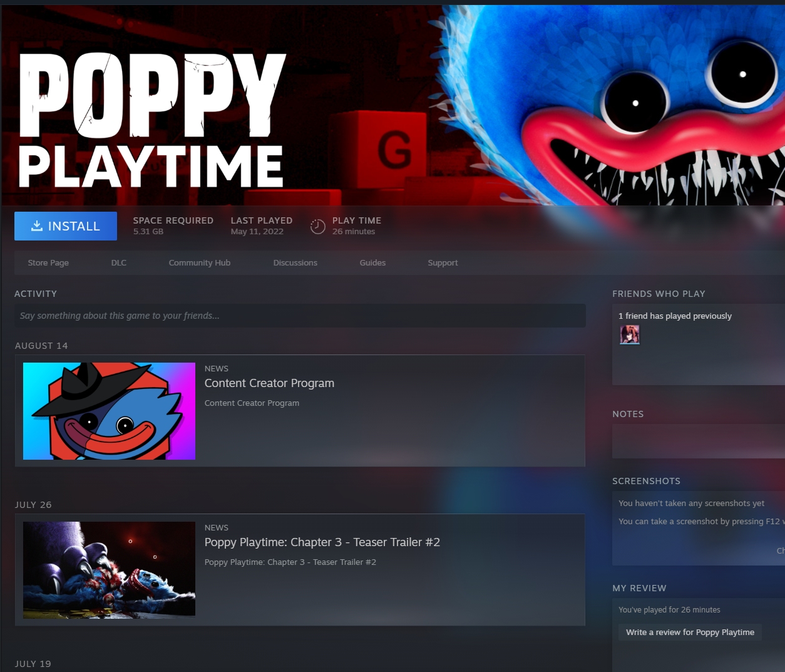Click the MY REVIEW section heading
Viewport: 785px width, 672px height.
(639, 588)
